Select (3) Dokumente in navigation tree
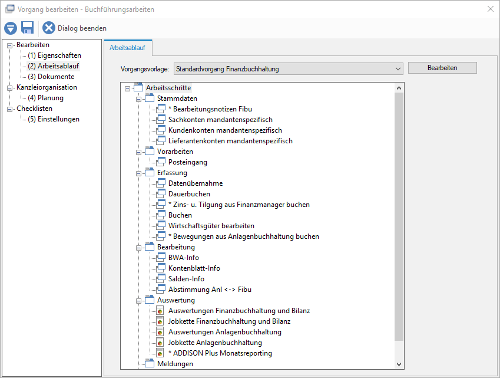 pyautogui.click(x=51, y=77)
